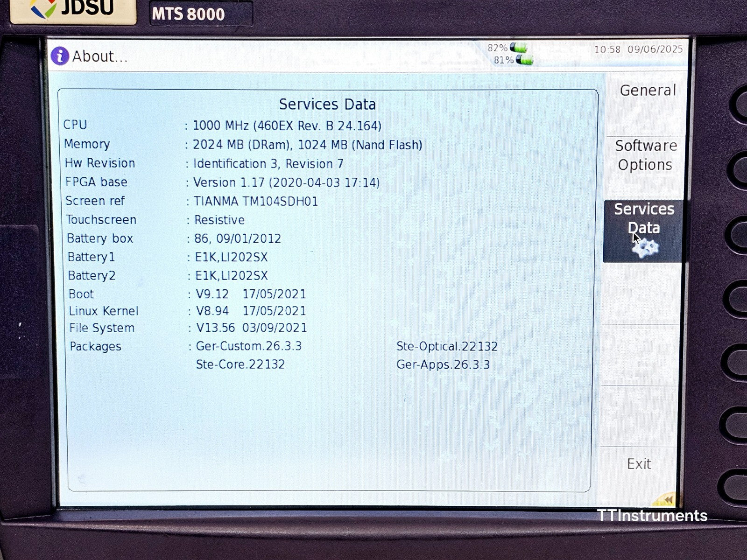747x560 pixels.
Task: Click the package Ste-Core.22132
Action: coord(240,364)
